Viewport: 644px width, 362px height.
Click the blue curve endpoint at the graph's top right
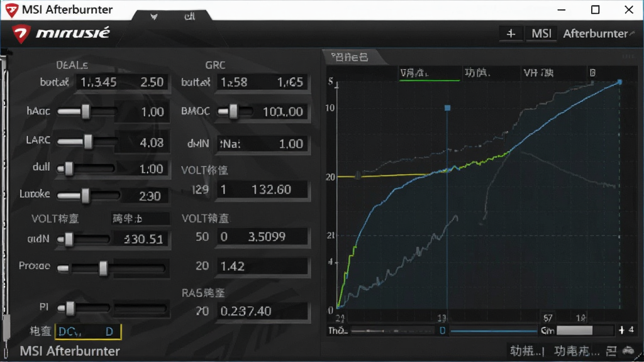[619, 82]
